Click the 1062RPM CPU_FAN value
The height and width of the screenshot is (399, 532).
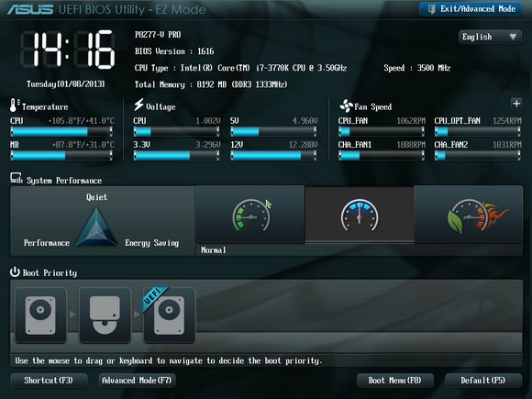(411, 121)
